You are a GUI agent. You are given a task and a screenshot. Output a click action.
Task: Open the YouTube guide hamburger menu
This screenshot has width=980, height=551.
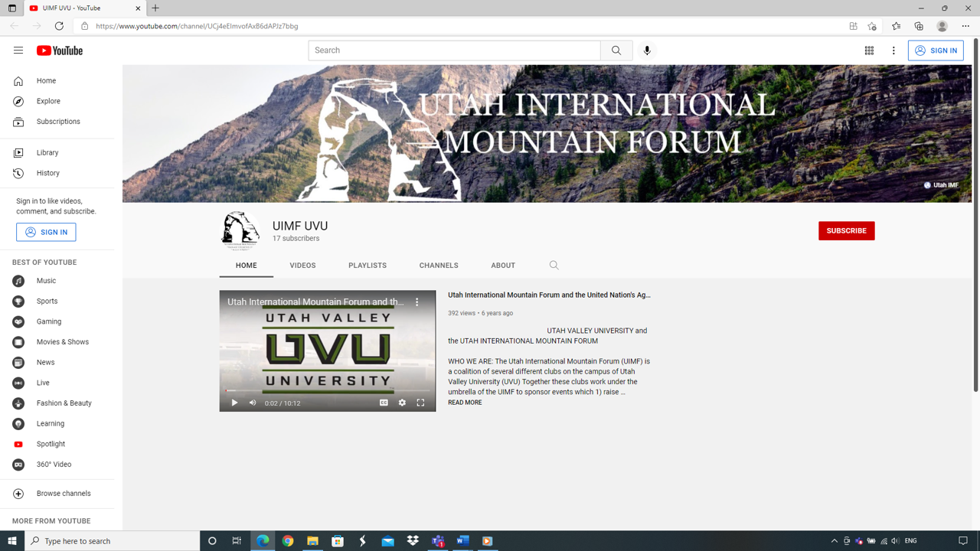click(x=18, y=51)
